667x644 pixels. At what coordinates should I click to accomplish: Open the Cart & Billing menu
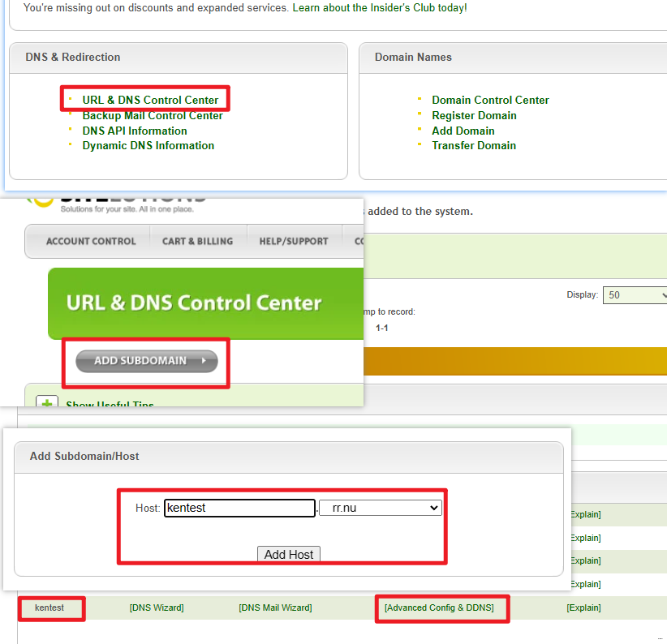click(198, 241)
